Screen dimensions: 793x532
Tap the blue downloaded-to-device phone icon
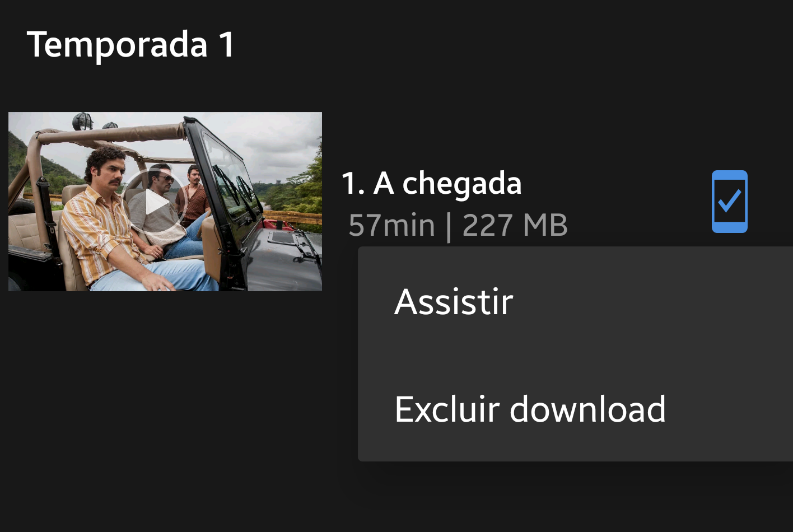(729, 202)
